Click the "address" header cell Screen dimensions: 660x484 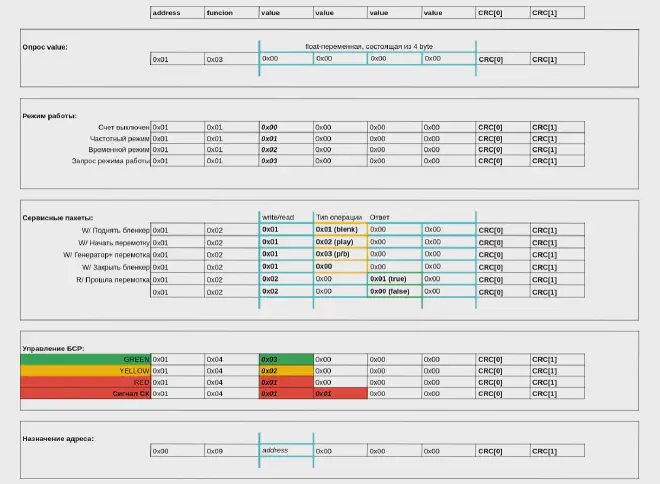point(177,14)
